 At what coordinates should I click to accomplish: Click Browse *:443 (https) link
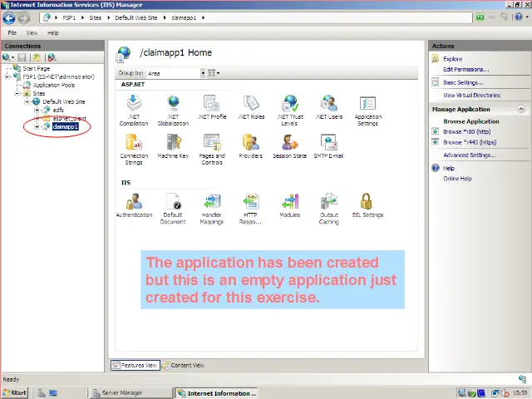(x=469, y=142)
